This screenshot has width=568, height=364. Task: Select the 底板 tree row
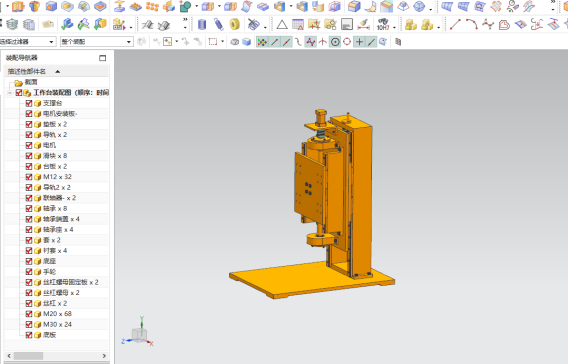[x=56, y=335]
